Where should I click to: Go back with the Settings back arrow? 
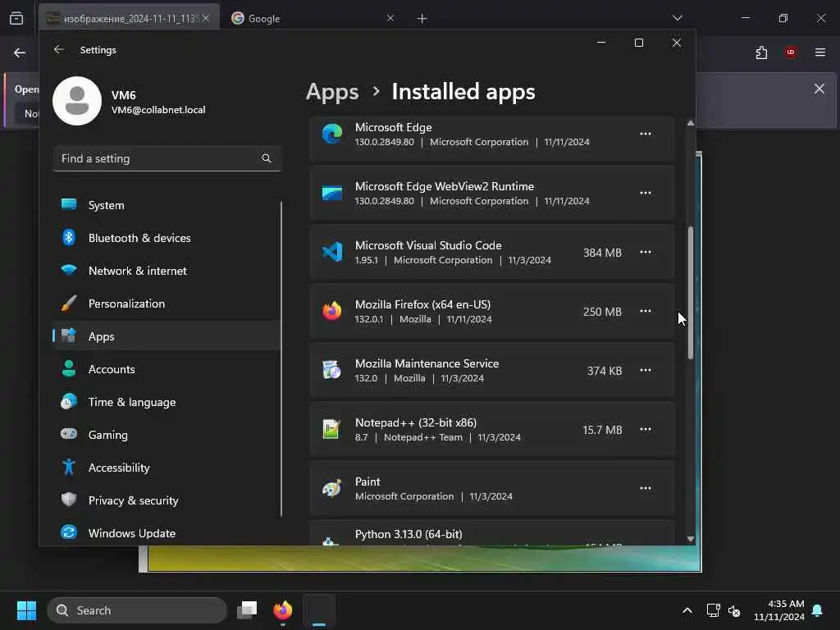pos(59,49)
